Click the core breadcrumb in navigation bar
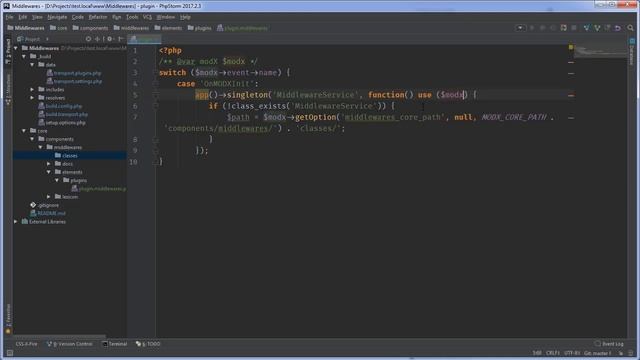The image size is (640, 360). click(58, 28)
